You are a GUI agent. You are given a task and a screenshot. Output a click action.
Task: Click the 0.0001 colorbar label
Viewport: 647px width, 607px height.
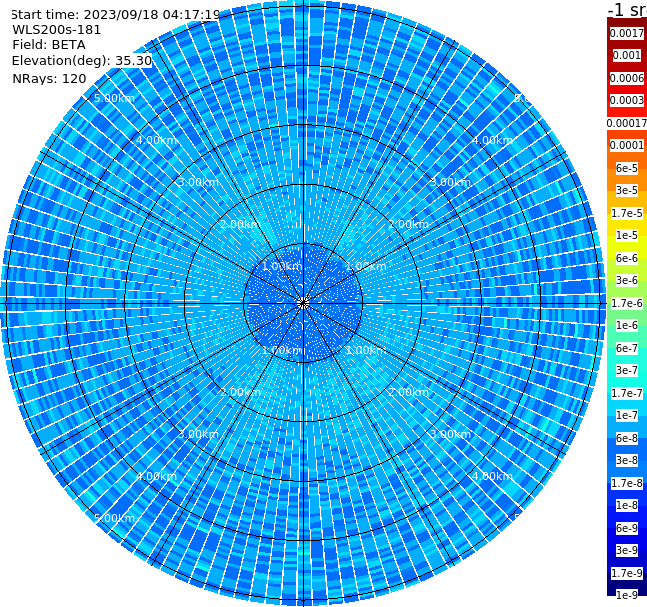[627, 145]
